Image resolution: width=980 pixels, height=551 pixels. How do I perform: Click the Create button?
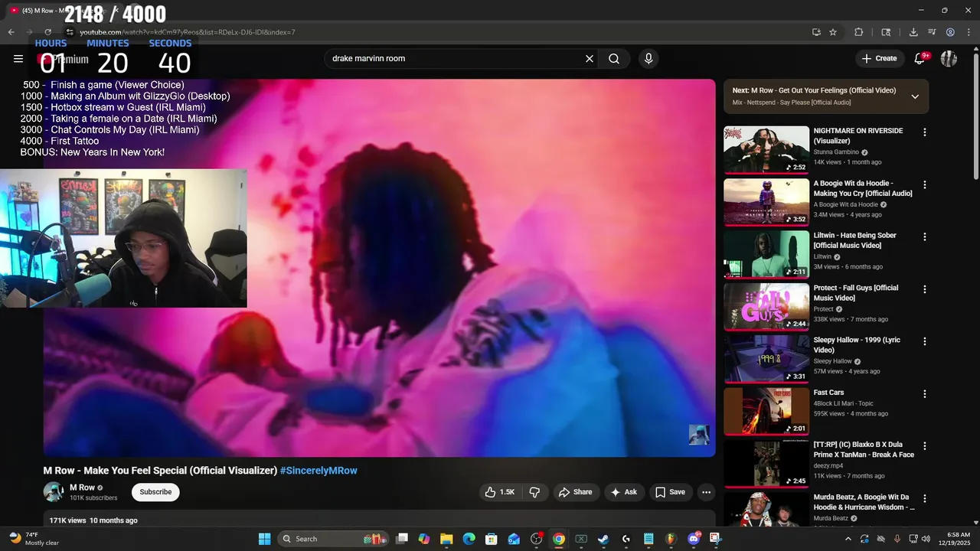pyautogui.click(x=879, y=59)
